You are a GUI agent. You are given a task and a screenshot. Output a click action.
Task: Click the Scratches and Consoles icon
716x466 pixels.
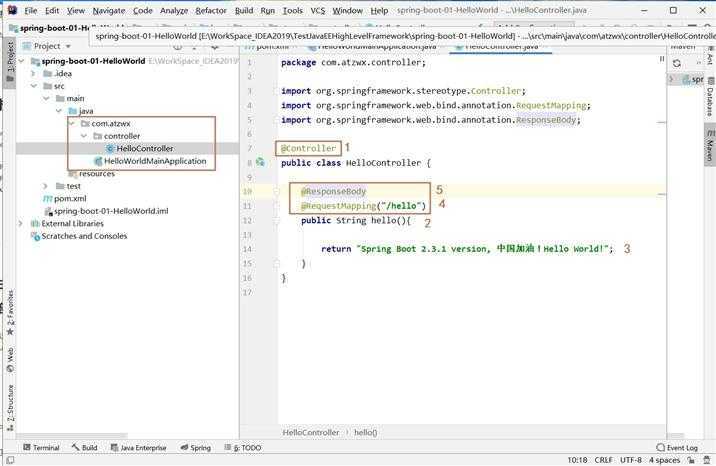click(x=35, y=236)
